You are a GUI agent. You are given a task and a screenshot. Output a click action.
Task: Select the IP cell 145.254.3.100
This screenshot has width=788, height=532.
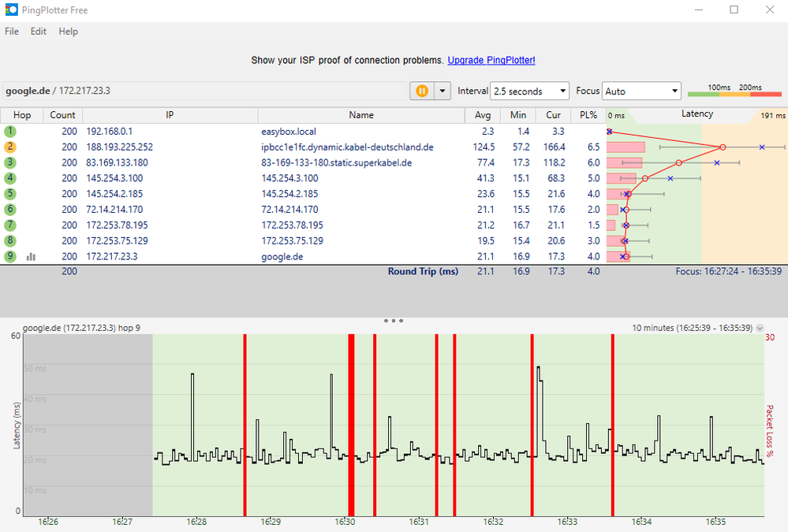click(114, 178)
